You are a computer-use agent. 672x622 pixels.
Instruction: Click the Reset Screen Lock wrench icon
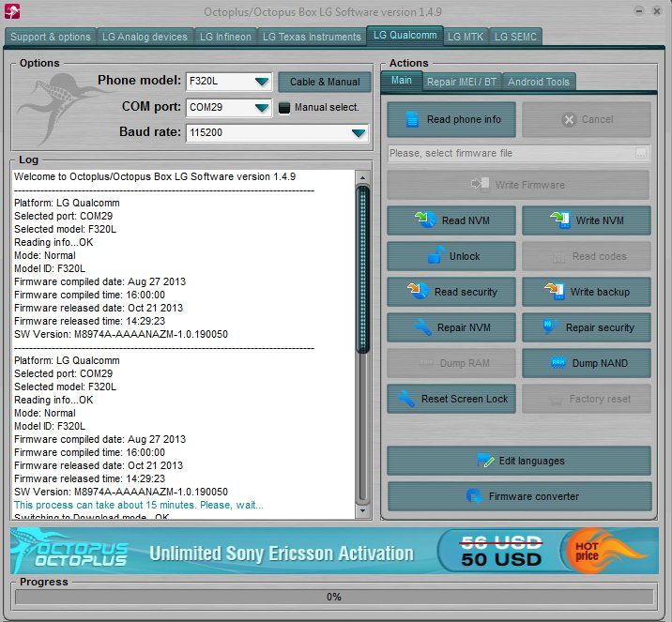coord(405,399)
